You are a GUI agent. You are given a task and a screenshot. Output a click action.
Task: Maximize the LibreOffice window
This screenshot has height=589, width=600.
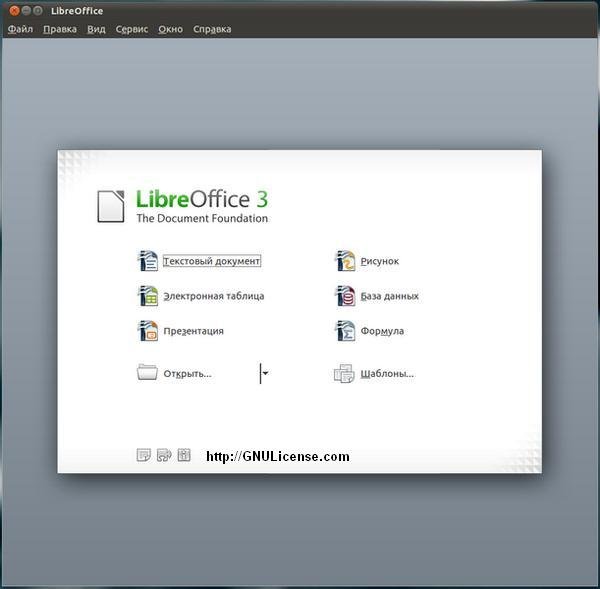tap(38, 11)
